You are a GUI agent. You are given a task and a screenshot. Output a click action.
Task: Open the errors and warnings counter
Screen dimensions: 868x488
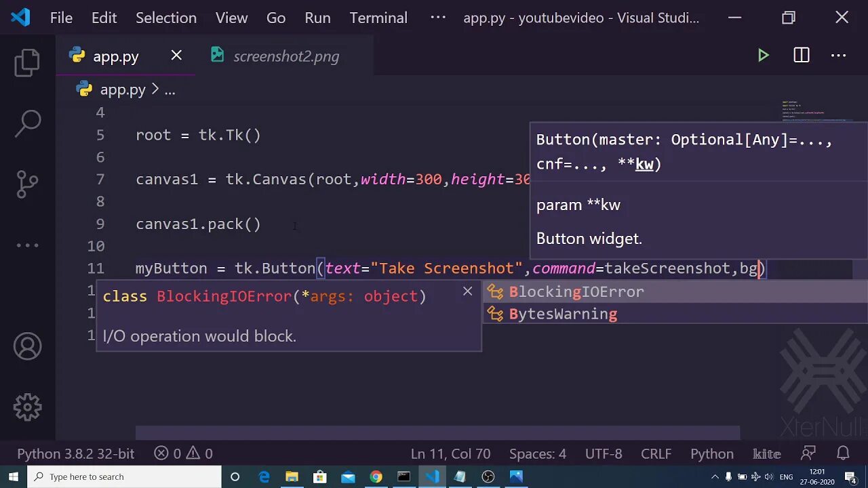[183, 453]
